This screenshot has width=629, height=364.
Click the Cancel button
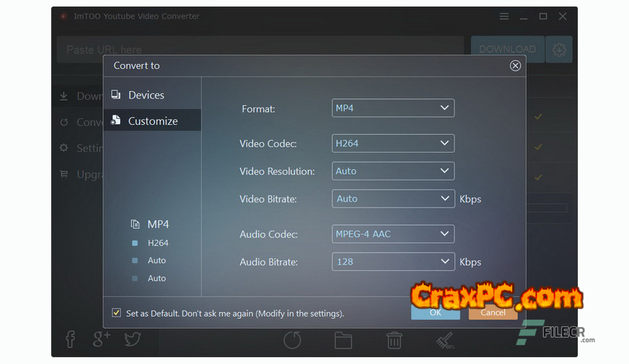(x=493, y=312)
